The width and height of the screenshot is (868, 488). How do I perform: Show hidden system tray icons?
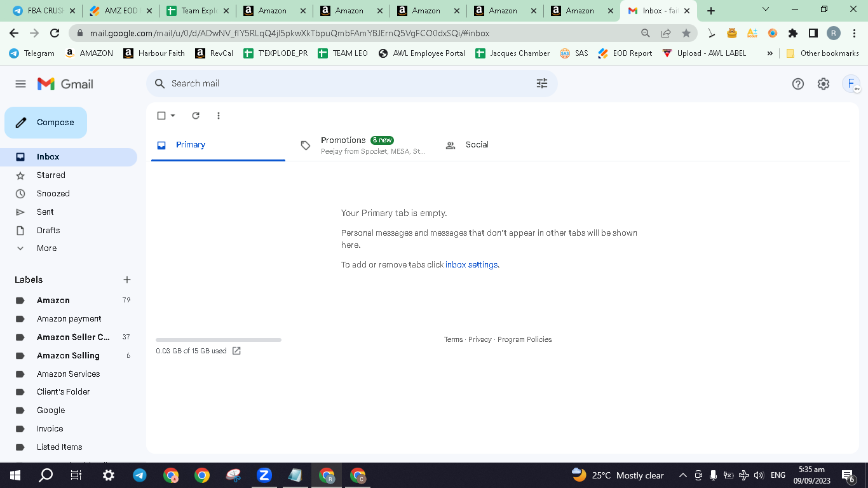coord(683,475)
